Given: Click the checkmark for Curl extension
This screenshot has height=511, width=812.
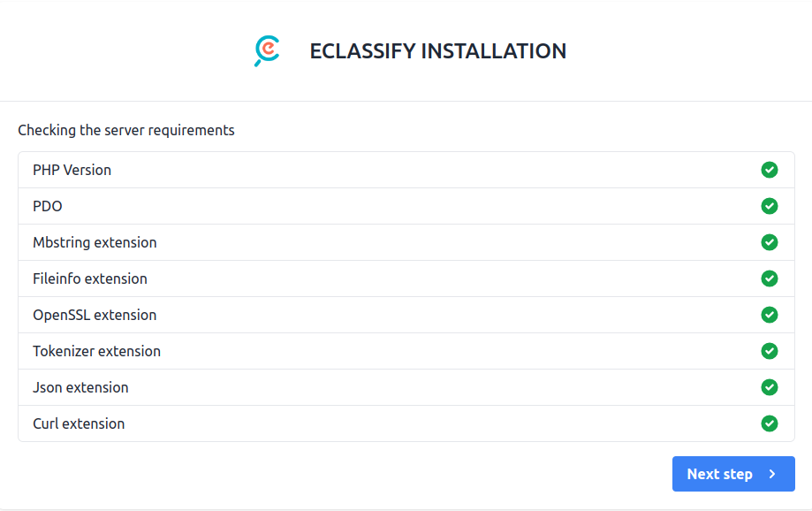Looking at the screenshot, I should (770, 423).
